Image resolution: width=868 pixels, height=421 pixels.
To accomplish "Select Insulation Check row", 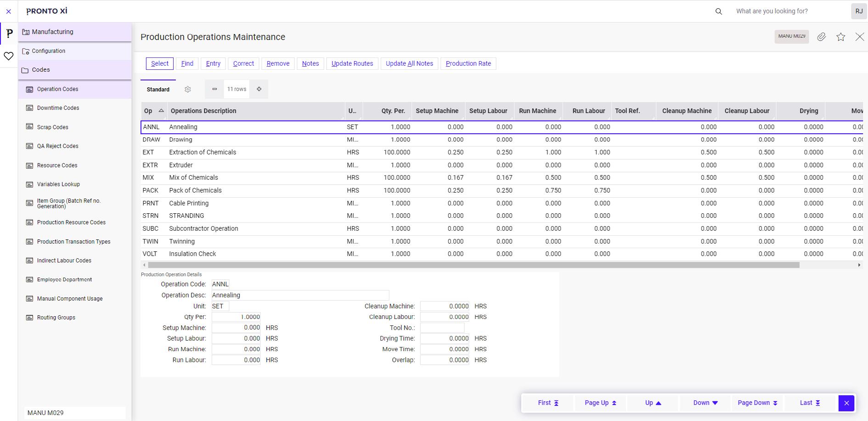I will 502,254.
